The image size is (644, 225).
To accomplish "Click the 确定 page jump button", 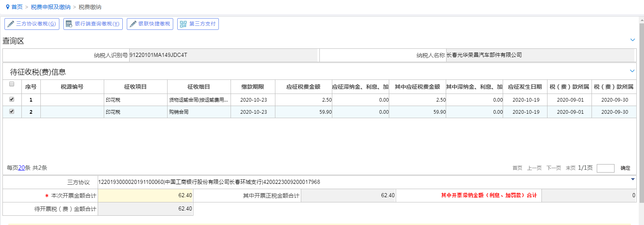I will pyautogui.click(x=625, y=168).
